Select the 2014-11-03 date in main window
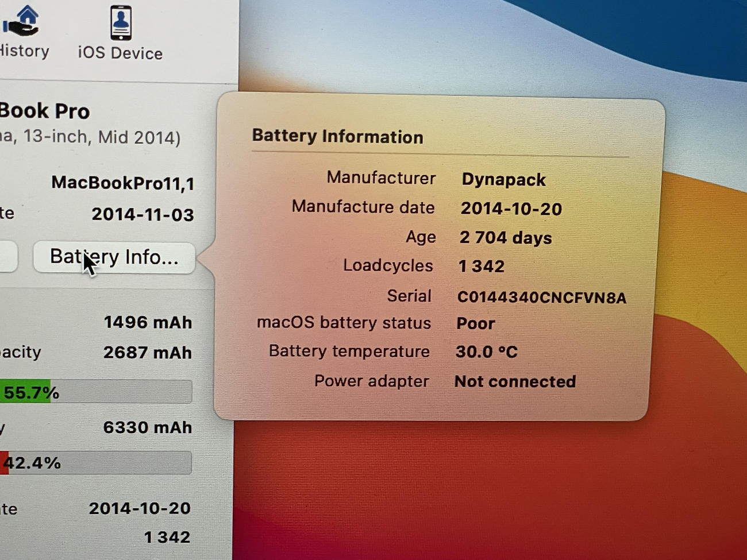747x560 pixels. 143,214
